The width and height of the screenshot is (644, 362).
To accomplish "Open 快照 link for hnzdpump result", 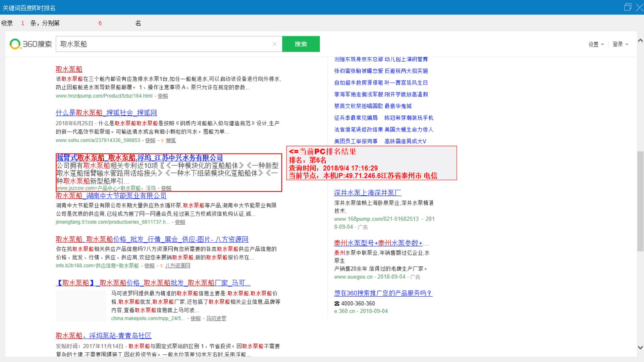I will [163, 96].
